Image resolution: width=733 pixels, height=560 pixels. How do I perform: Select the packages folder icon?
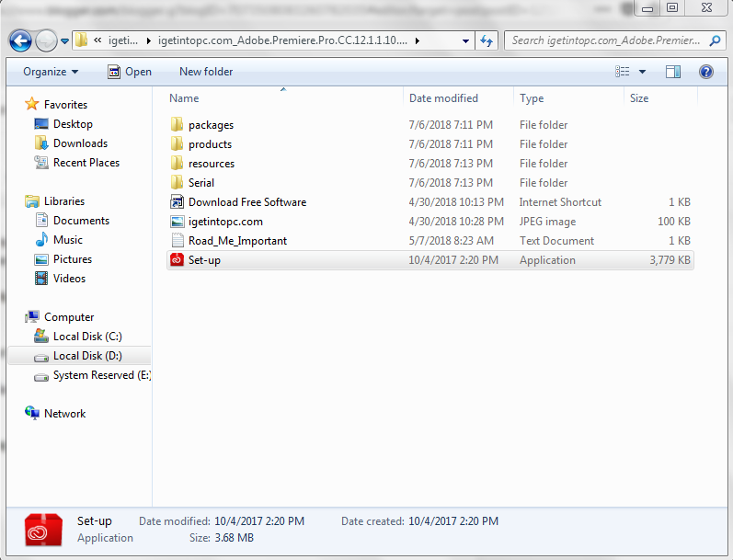tap(177, 124)
